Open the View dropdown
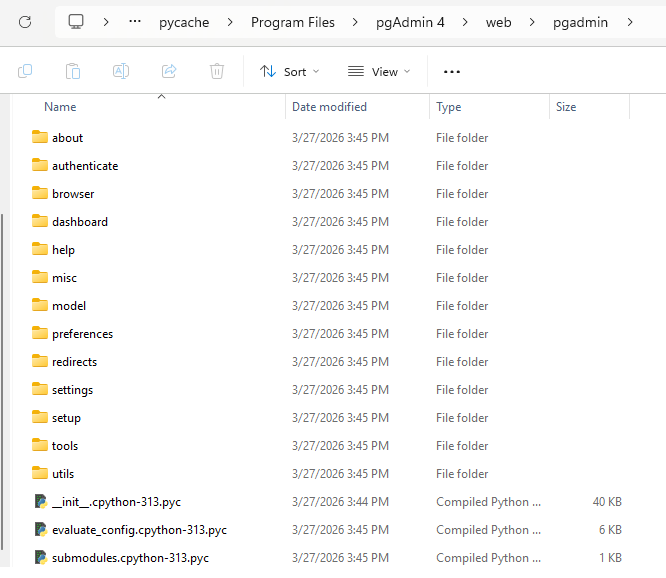Viewport: 666px width, 578px height. (379, 72)
